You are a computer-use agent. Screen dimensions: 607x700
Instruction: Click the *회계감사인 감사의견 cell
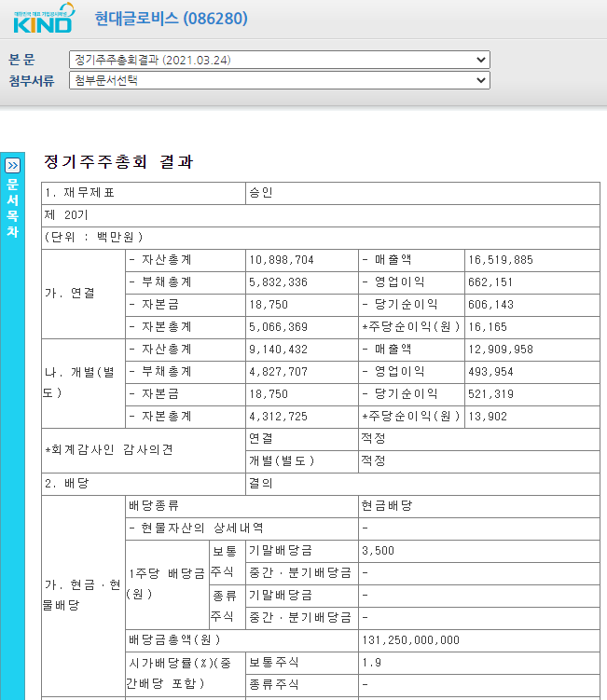click(x=144, y=450)
